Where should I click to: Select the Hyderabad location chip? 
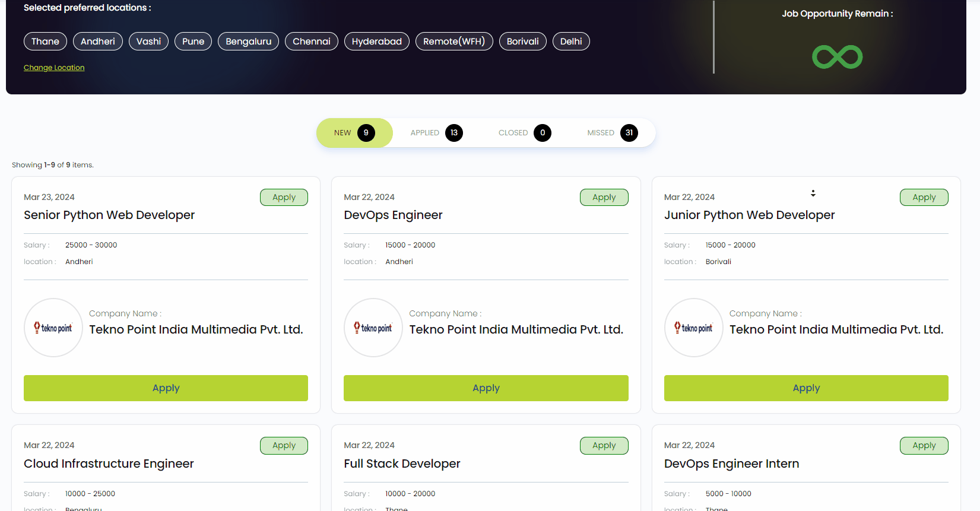click(377, 42)
